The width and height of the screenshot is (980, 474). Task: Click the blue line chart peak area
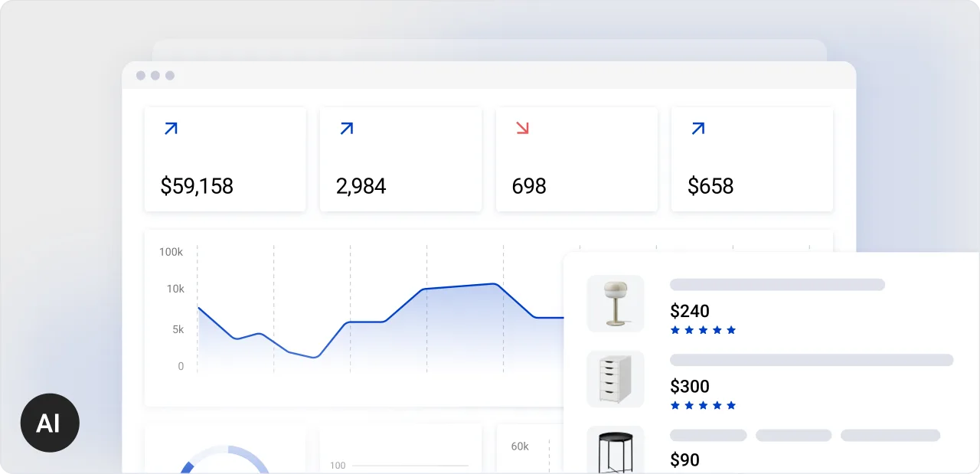point(494,285)
